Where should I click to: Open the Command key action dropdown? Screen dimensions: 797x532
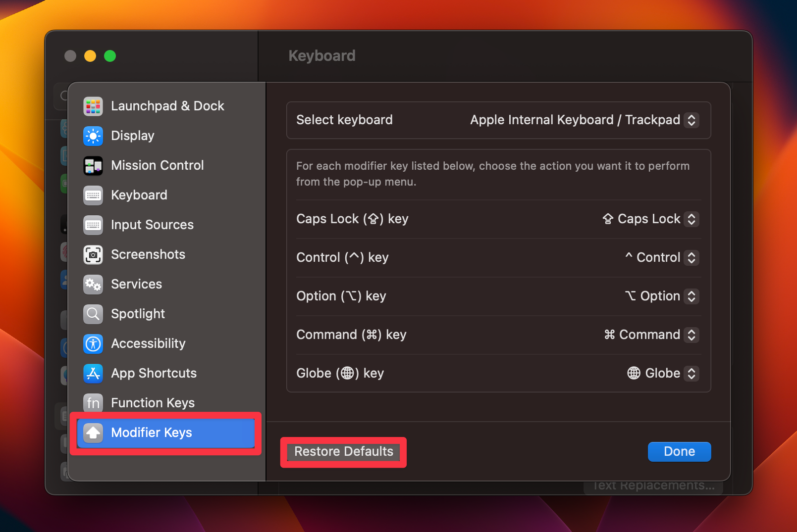[x=692, y=335]
